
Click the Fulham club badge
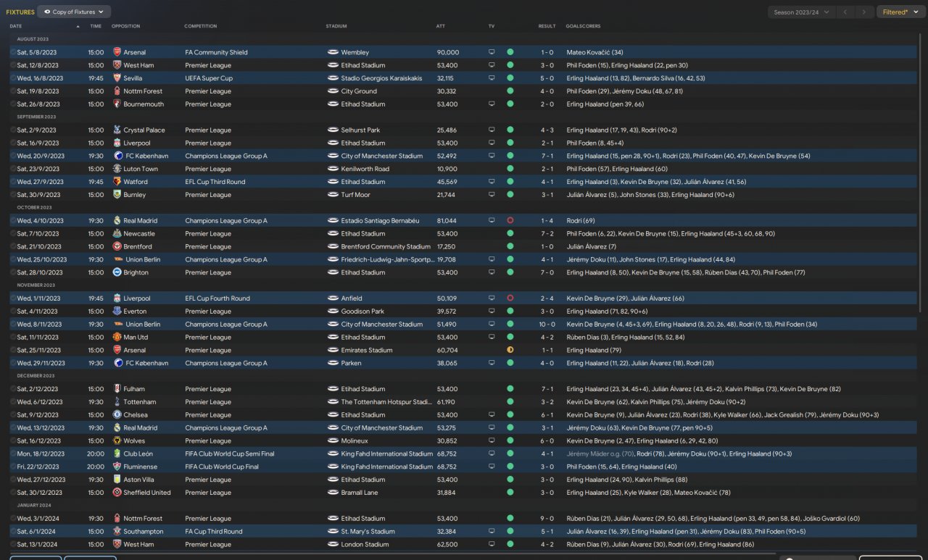click(x=117, y=389)
